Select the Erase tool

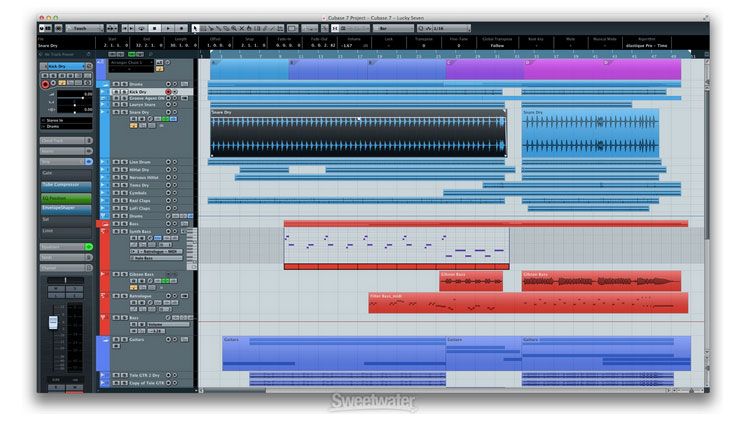226,29
